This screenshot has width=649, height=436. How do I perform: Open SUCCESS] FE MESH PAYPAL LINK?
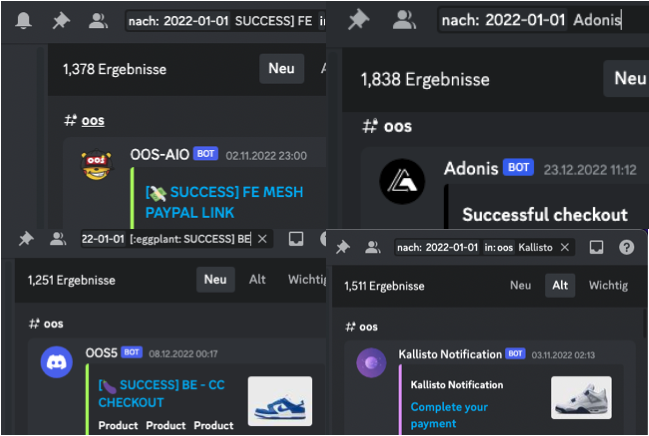(224, 202)
